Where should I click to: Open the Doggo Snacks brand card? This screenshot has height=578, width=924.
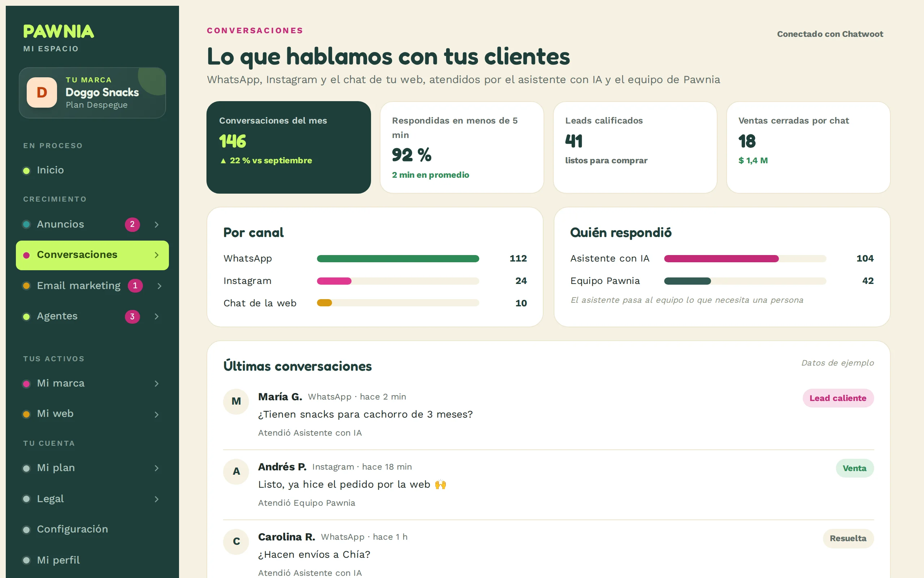92,93
